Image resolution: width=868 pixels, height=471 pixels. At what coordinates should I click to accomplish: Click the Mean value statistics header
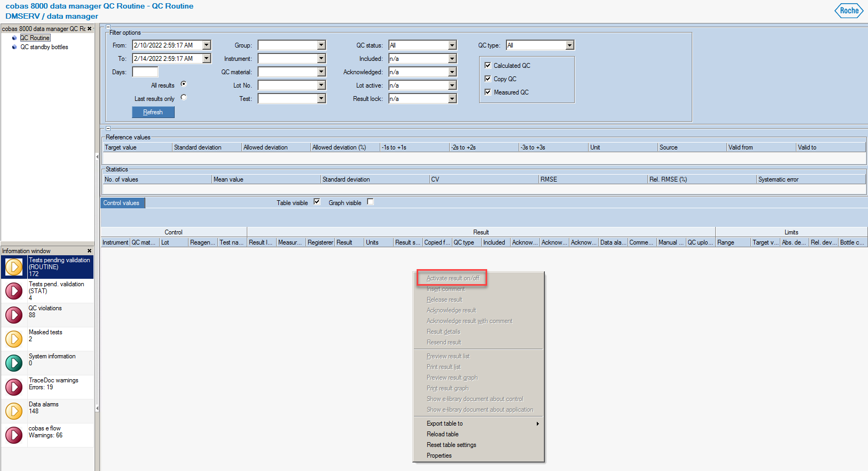coord(266,179)
